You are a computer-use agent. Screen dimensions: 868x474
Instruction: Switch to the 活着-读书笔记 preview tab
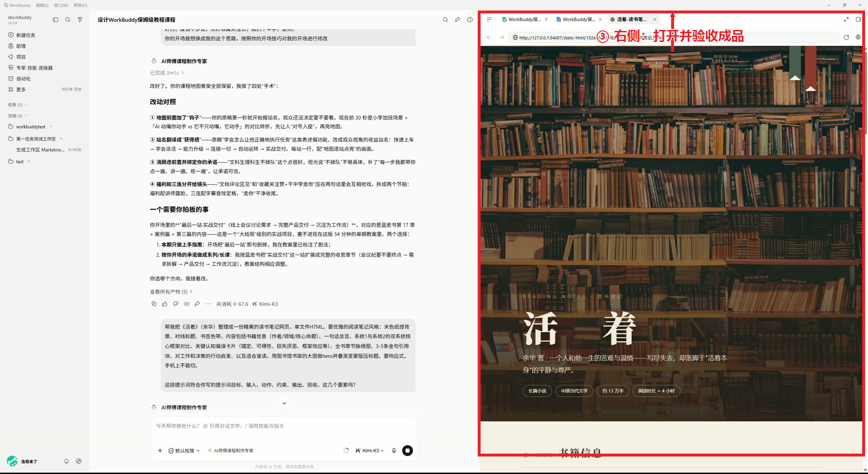pos(631,19)
